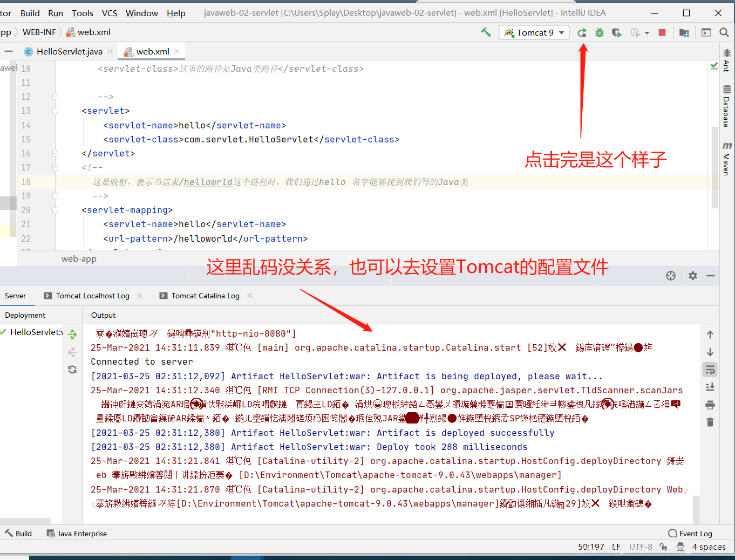This screenshot has height=560, width=735.
Task: Click the Build project hammer icon
Action: point(486,32)
